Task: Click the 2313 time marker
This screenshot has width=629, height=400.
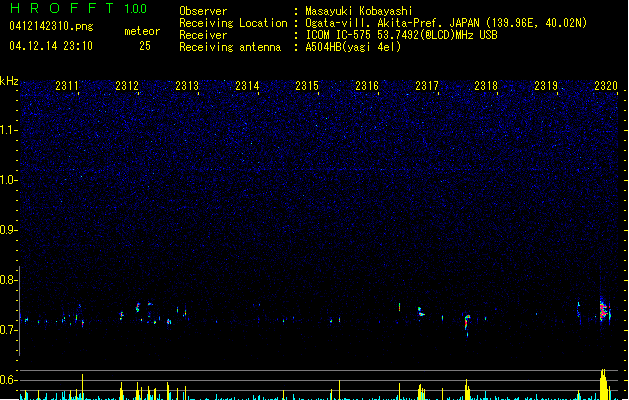Action: [187, 85]
